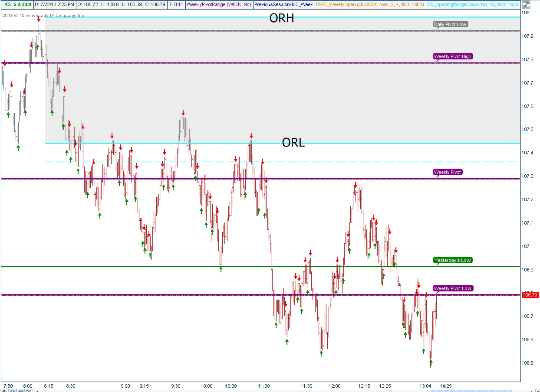Screen dimensions: 540x392
Task: Open the chart drawing/style icon at top right
Action: tap(526, 5)
